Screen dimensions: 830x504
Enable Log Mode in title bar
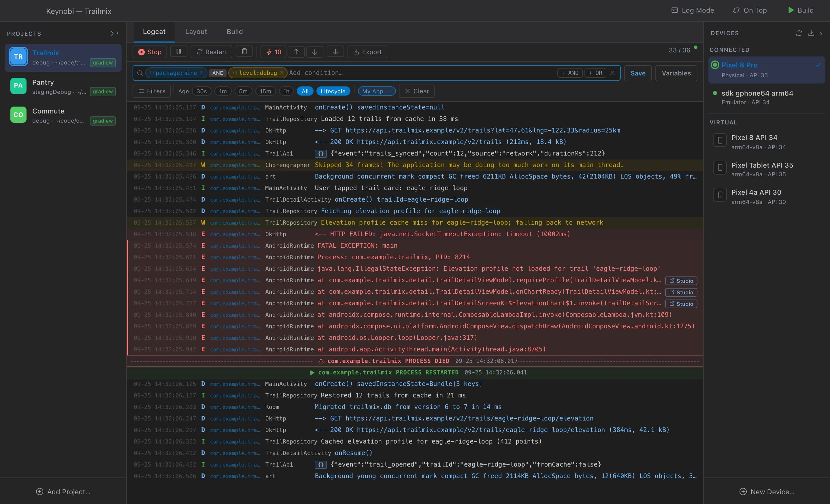(693, 10)
